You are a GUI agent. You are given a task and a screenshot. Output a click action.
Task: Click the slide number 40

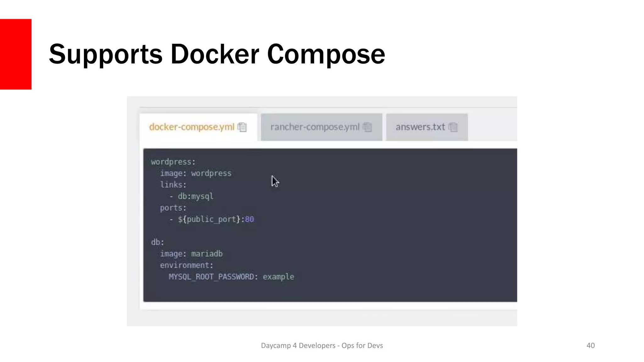(x=591, y=346)
